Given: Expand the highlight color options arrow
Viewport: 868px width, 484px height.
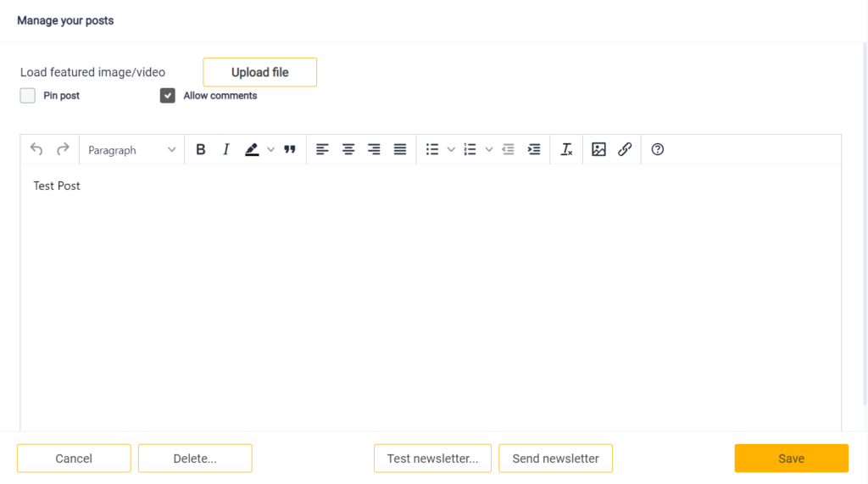Looking at the screenshot, I should pos(270,149).
